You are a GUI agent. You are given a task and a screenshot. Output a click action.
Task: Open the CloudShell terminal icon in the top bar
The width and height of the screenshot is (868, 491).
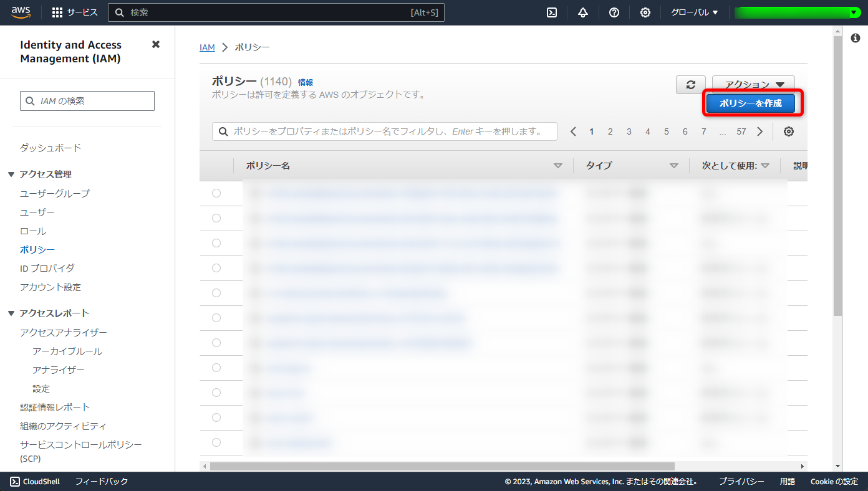(551, 12)
